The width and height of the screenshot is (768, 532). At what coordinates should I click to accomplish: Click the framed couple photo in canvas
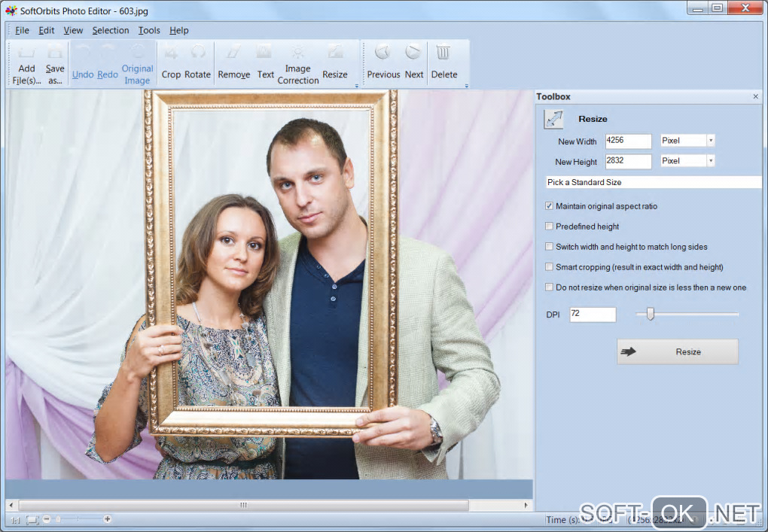click(x=269, y=284)
